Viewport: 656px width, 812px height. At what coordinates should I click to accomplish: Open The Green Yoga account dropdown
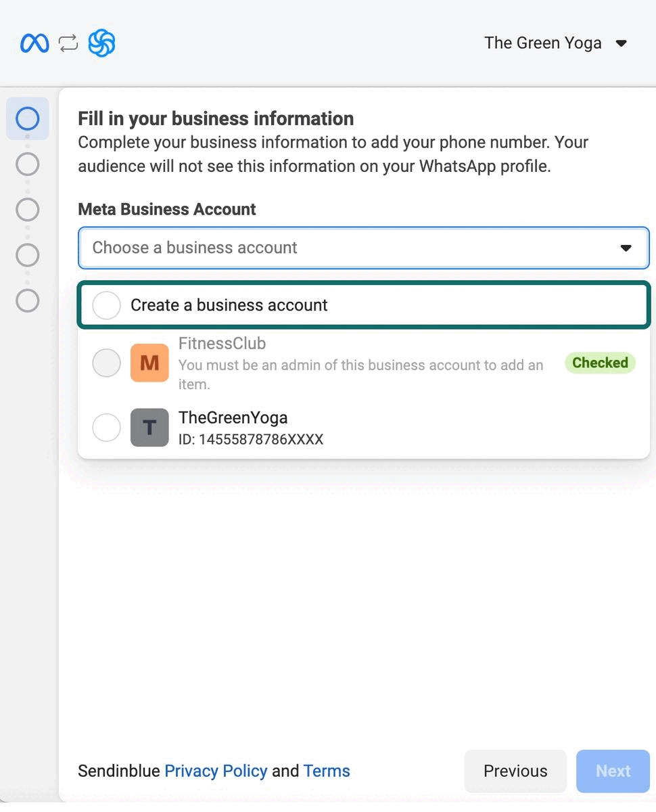click(x=555, y=43)
